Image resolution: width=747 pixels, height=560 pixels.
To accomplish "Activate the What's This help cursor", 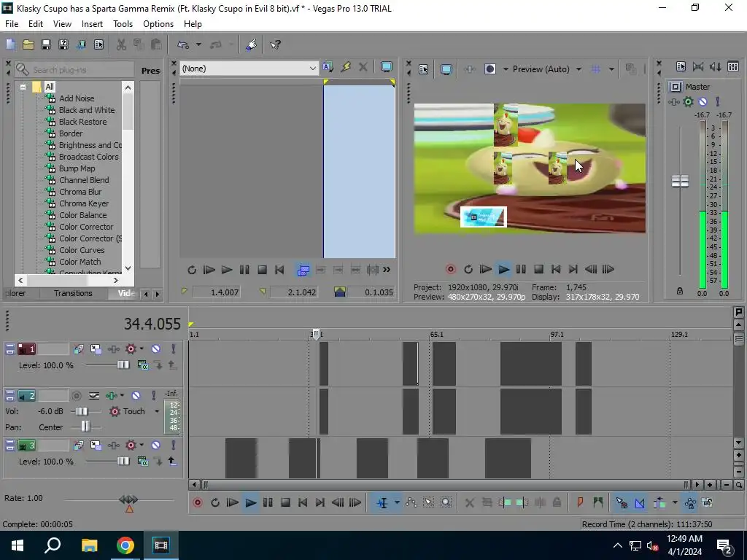I will click(275, 44).
